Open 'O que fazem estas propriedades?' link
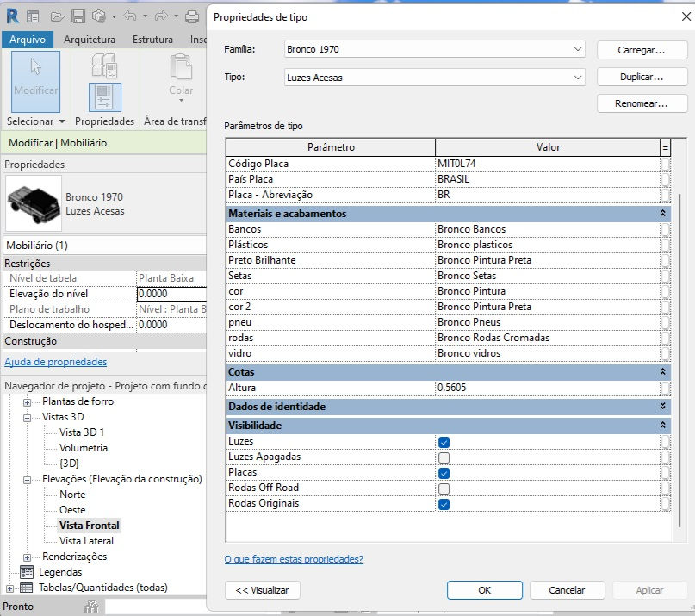This screenshot has width=695, height=616. pos(294,559)
